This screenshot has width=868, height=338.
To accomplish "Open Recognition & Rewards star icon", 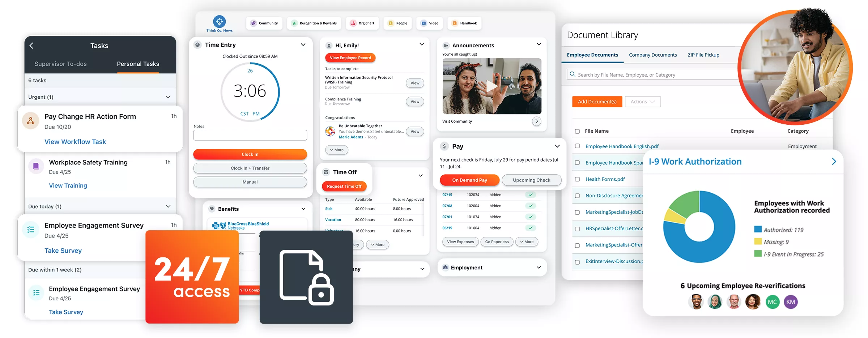I will click(294, 23).
